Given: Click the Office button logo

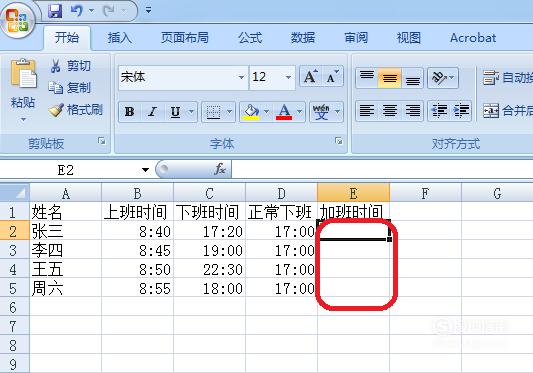Looking at the screenshot, I should click(17, 20).
